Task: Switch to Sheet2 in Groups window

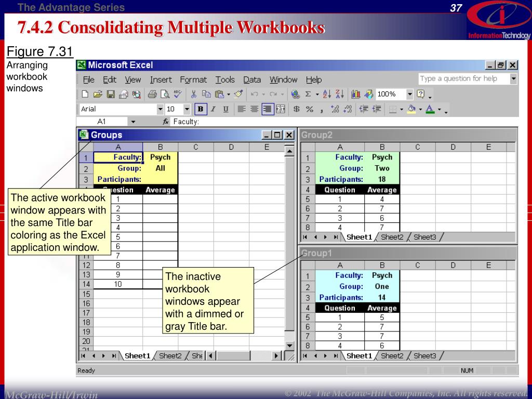Action: point(170,355)
